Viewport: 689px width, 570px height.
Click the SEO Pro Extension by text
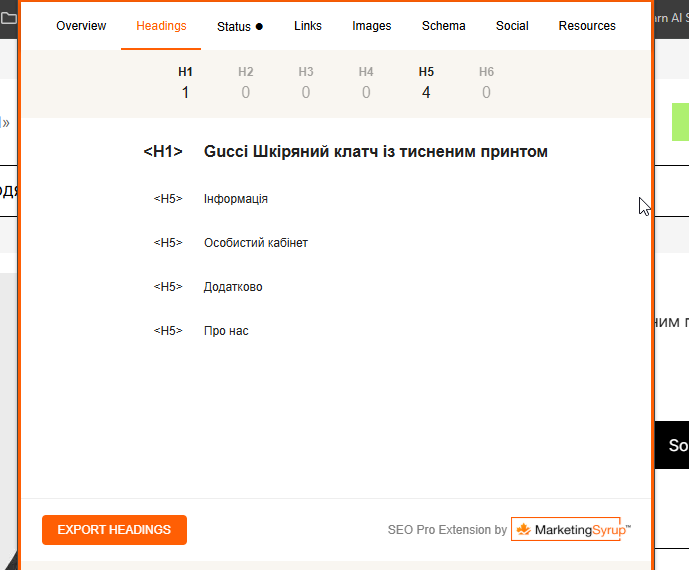(x=447, y=530)
